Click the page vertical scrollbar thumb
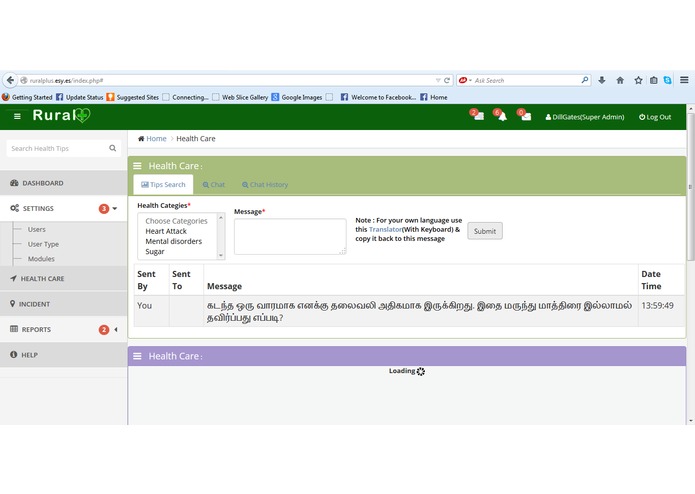The image size is (695, 494). click(691, 186)
